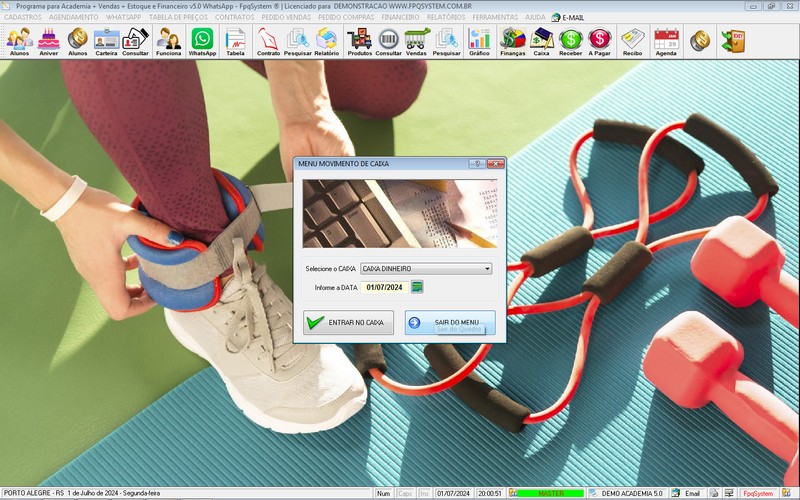Click the help question button in dialog title
Image resolution: width=800 pixels, height=500 pixels.
[x=477, y=164]
